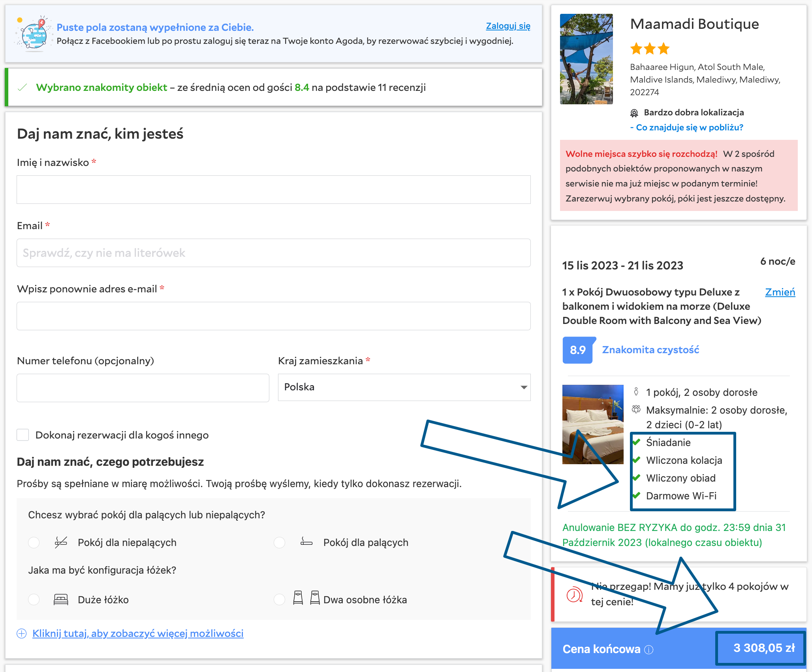812x672 pixels.
Task: Select 'Pokój dla niepalących' radio button
Action: (x=34, y=542)
